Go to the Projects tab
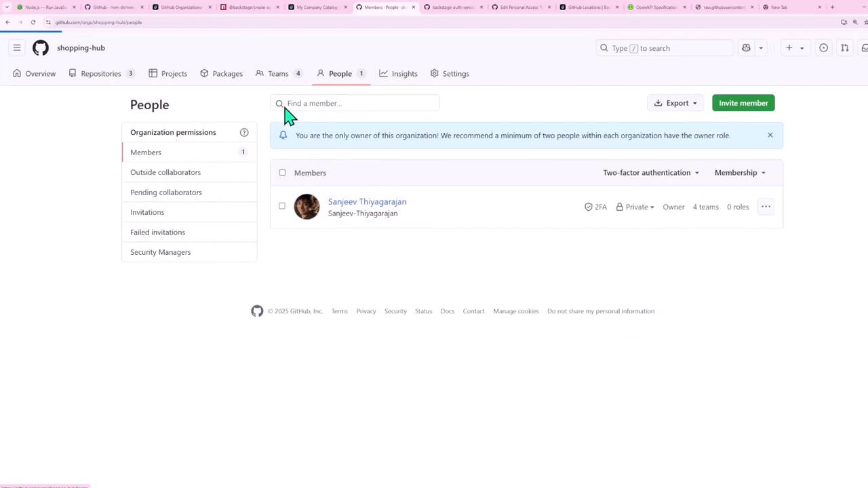 pyautogui.click(x=168, y=73)
